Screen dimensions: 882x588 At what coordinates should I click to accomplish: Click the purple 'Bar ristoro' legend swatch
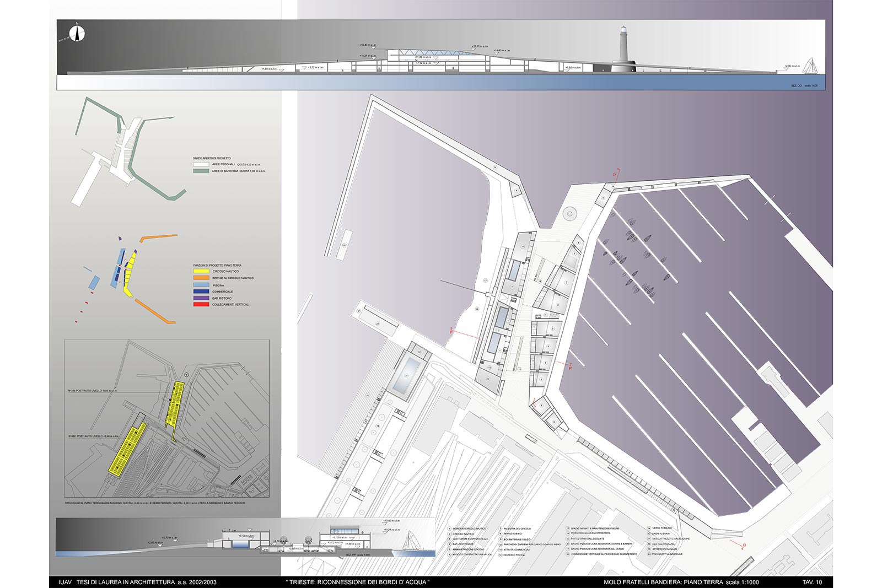202,298
